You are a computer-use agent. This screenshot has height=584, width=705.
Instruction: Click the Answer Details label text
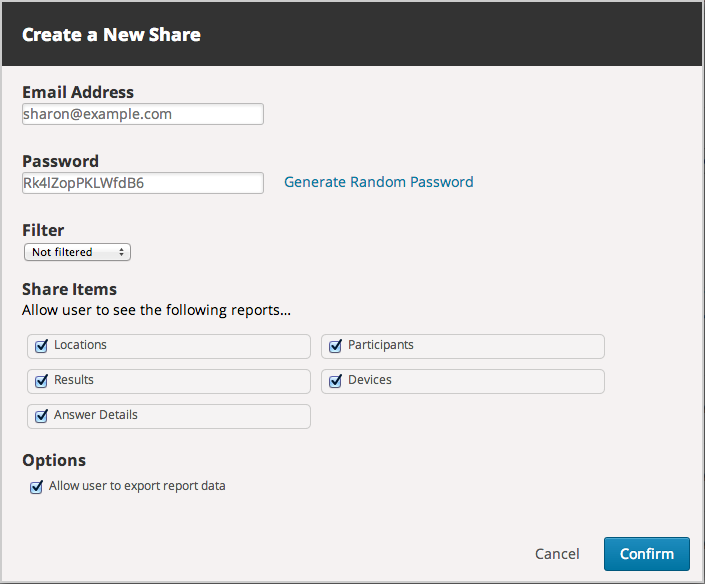point(95,415)
